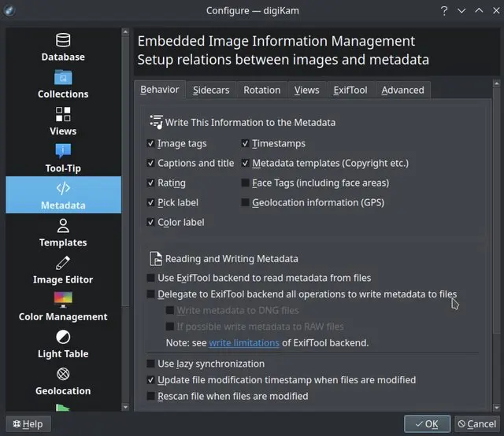Toggle the Timestamps checkbox

(245, 143)
